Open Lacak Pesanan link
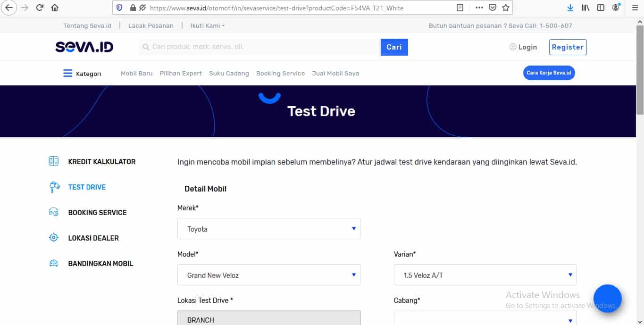Screen dimensions: 644x325 pos(151,25)
